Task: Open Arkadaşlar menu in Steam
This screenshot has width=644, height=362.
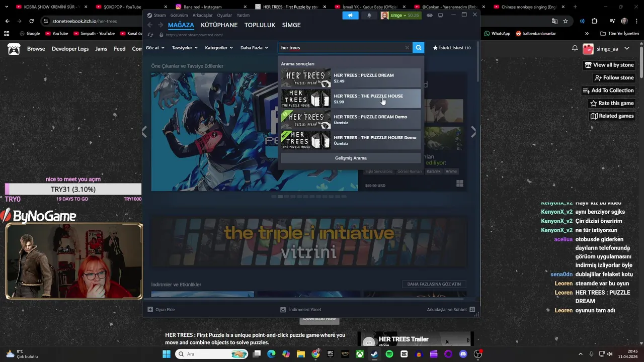Action: click(202, 15)
